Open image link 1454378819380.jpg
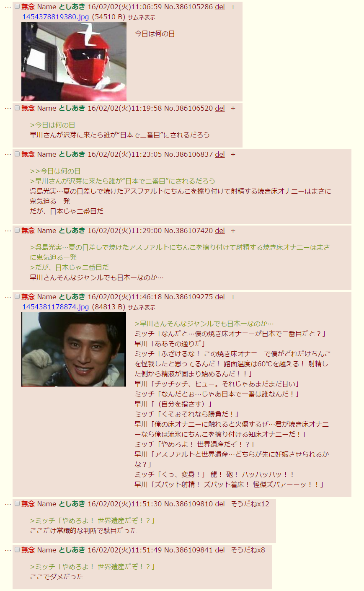This screenshot has width=364, height=591. 56,17
